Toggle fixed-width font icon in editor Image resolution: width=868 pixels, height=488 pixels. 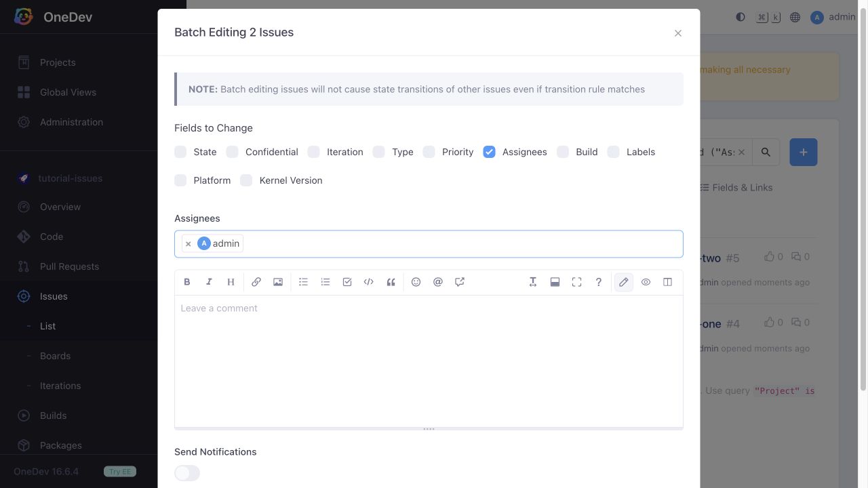(533, 282)
